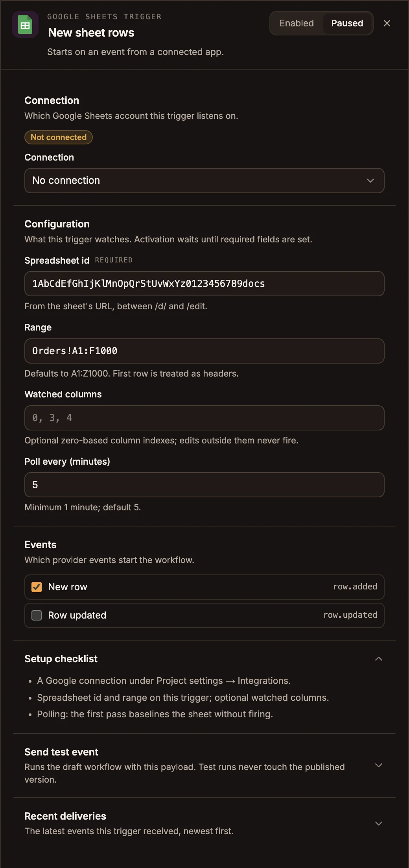Collapse the Setup checklist section
The width and height of the screenshot is (409, 868).
pyautogui.click(x=378, y=659)
